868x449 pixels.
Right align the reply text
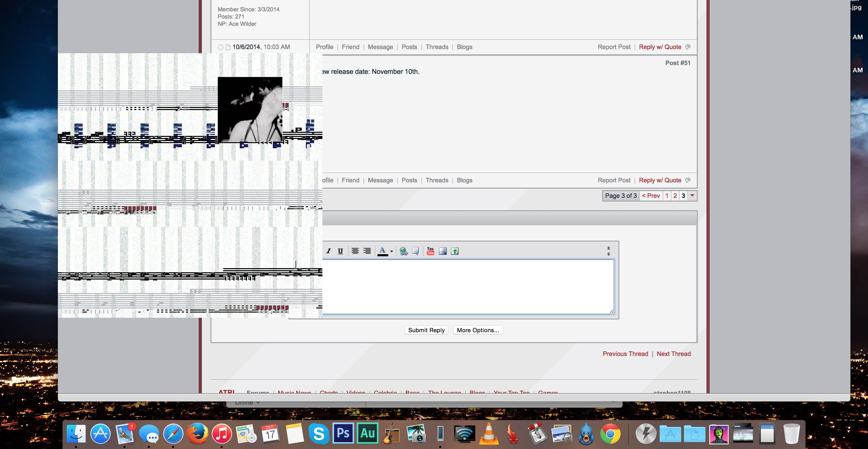coord(367,251)
